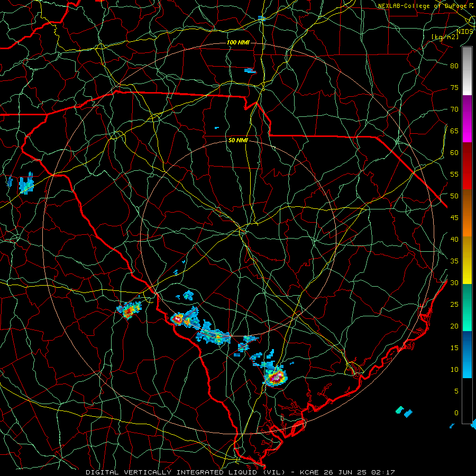
Task: Click the 80 value on the VIL scale
Action: coord(454,66)
